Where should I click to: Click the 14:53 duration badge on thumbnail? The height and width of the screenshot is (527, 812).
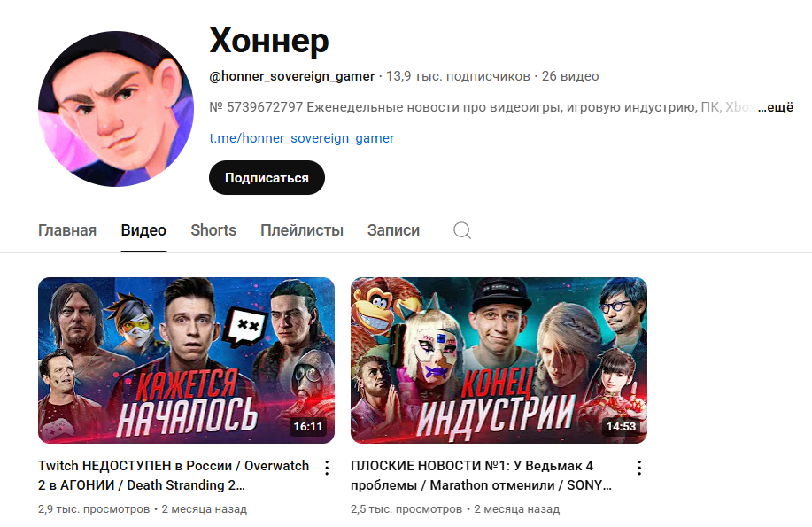pos(621,426)
